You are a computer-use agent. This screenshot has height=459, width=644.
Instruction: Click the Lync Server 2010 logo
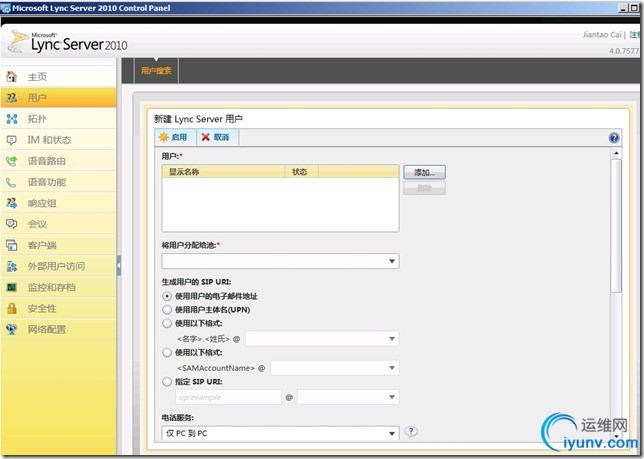pos(68,42)
